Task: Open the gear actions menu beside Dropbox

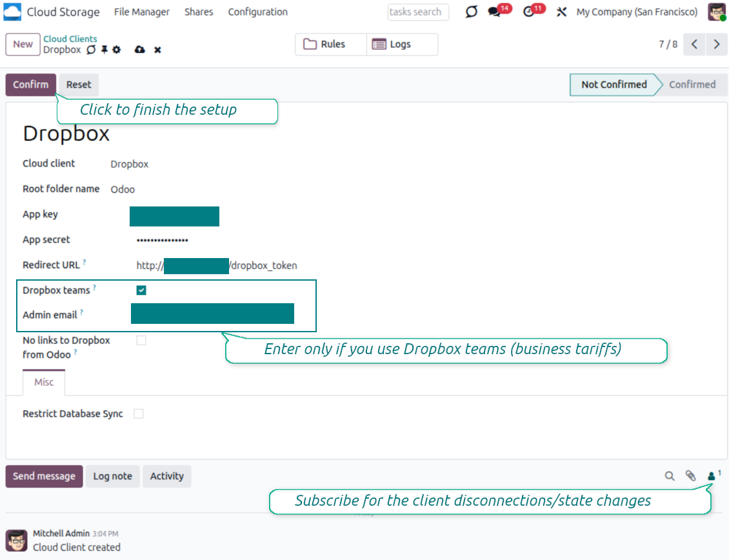Action: click(x=117, y=50)
